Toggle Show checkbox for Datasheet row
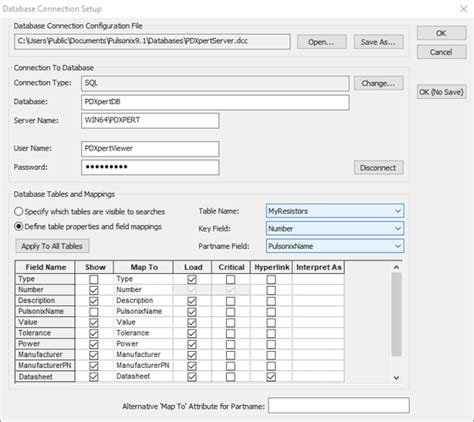The height and width of the screenshot is (422, 474). tap(94, 377)
